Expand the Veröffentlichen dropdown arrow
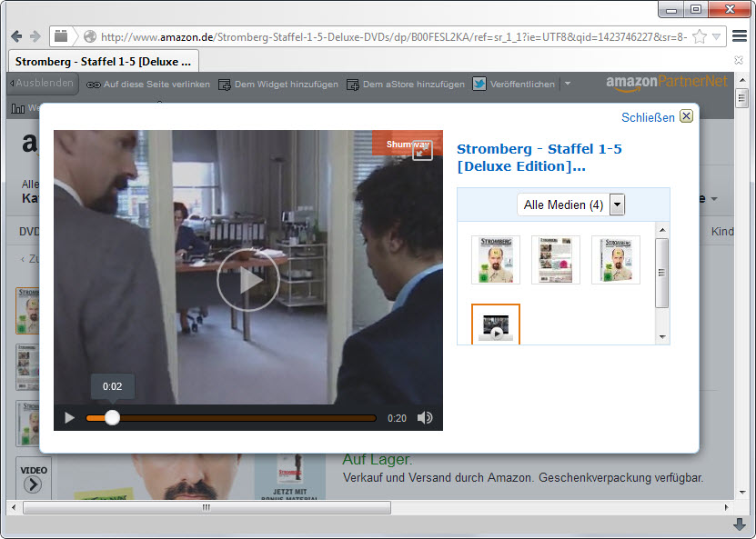Image resolution: width=756 pixels, height=539 pixels. click(568, 84)
